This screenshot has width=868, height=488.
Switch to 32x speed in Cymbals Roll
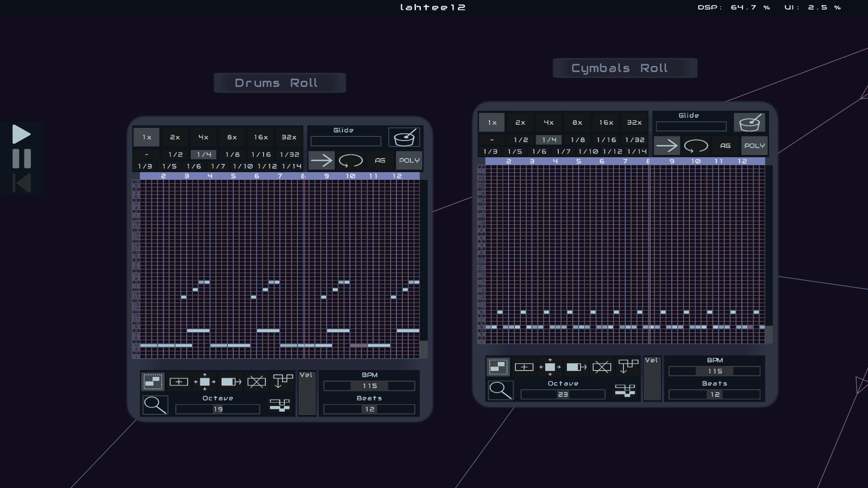(635, 122)
